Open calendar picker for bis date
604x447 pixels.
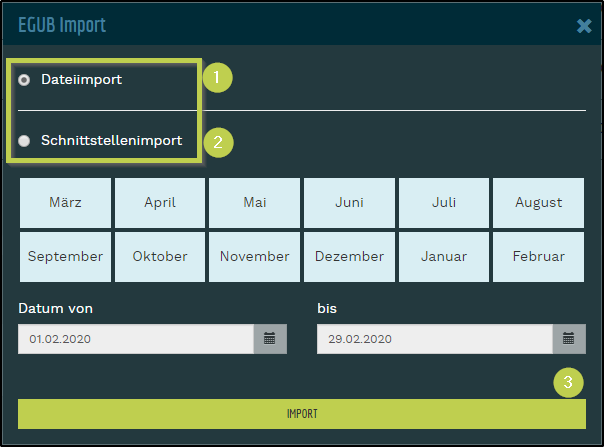(x=568, y=339)
